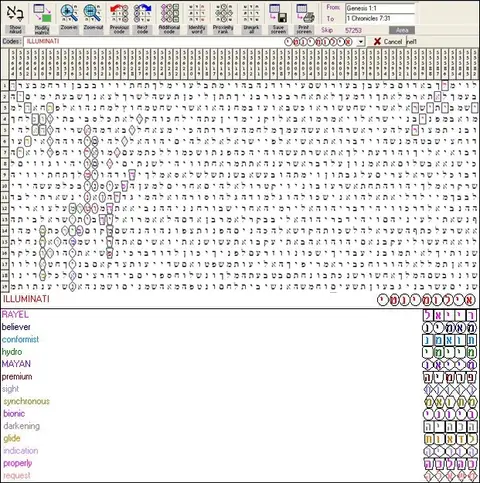480x483 pixels.
Task: Click the From field showing Genesis 1:1
Action: click(380, 8)
